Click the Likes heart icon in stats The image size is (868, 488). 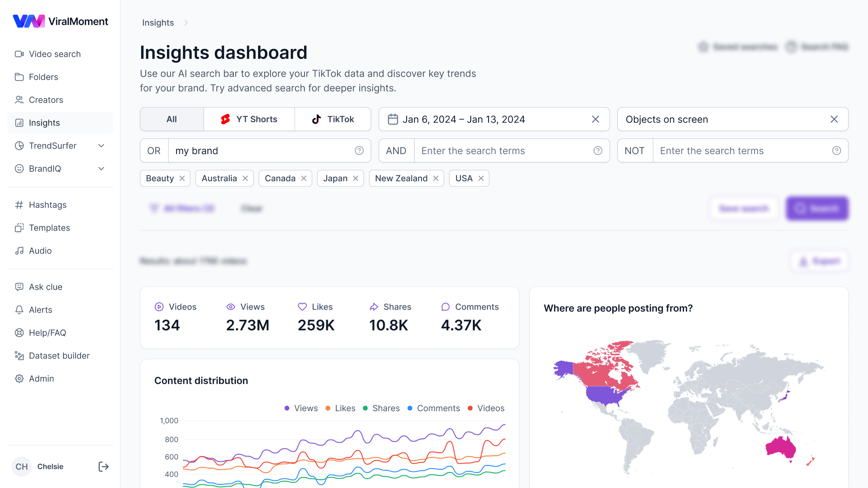pos(302,307)
